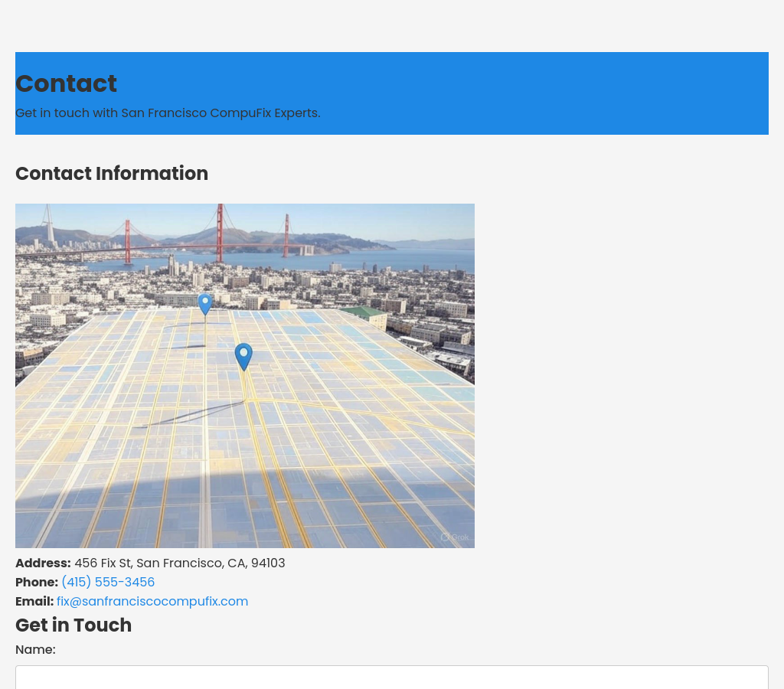Click the "Get in Touch" form heading
This screenshot has height=689, width=784.
pos(73,625)
